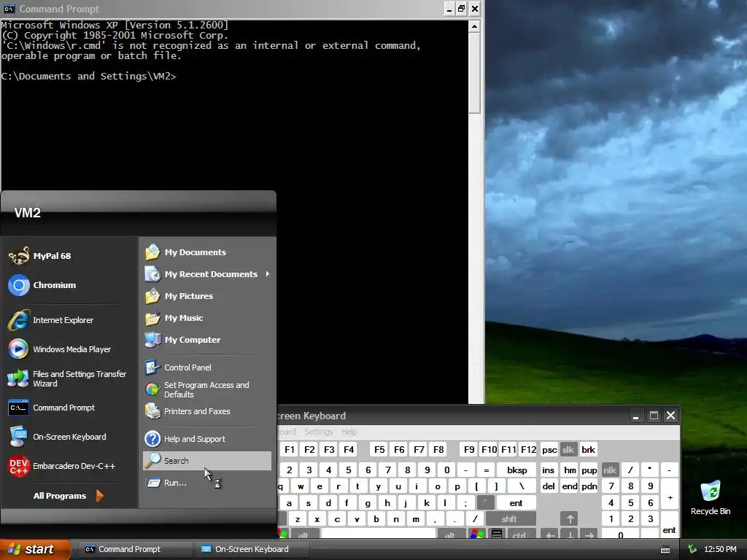Toggle the nlk num lock key
The height and width of the screenshot is (560, 747).
pyautogui.click(x=610, y=470)
